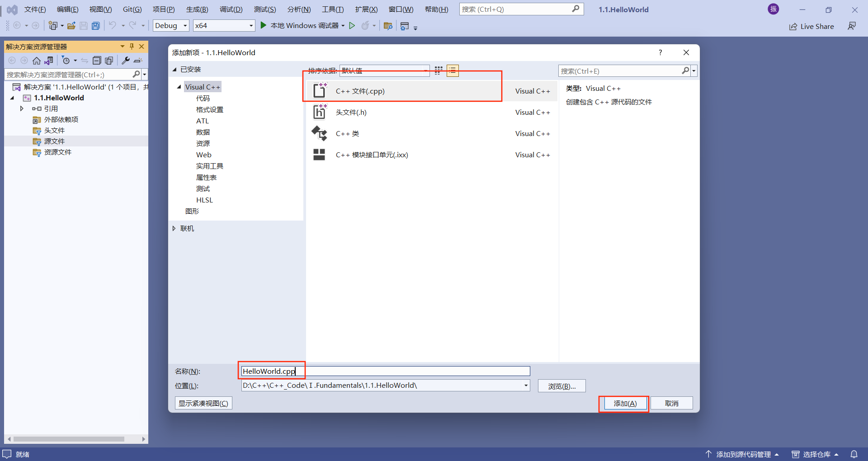Viewport: 868px width, 461px height.
Task: Open the File (文件) menu
Action: (x=35, y=9)
